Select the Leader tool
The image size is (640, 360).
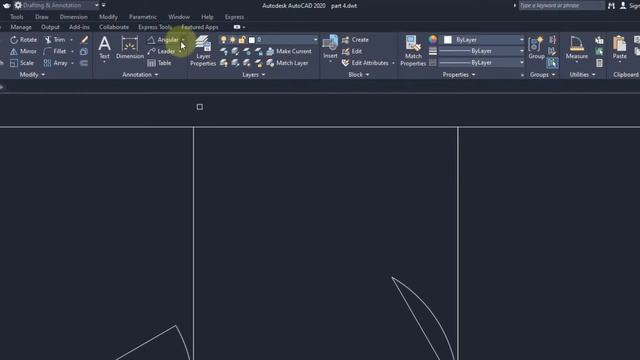tap(161, 51)
